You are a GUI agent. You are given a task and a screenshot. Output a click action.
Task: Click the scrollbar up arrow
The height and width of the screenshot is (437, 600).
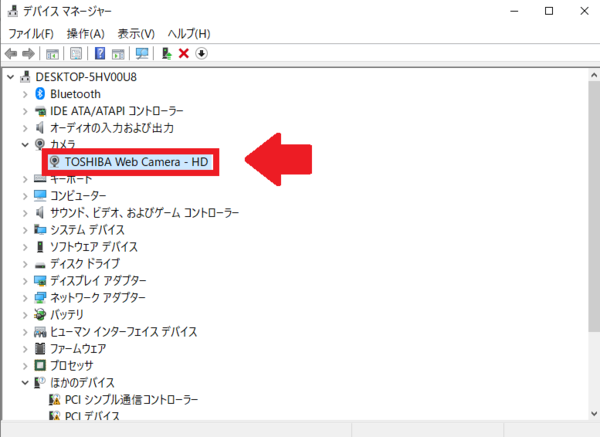pyautogui.click(x=594, y=75)
